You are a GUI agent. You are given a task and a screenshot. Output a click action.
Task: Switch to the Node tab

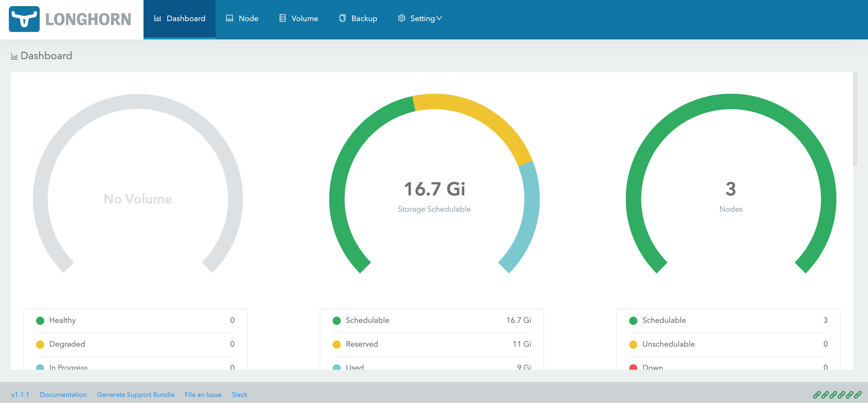pos(248,18)
